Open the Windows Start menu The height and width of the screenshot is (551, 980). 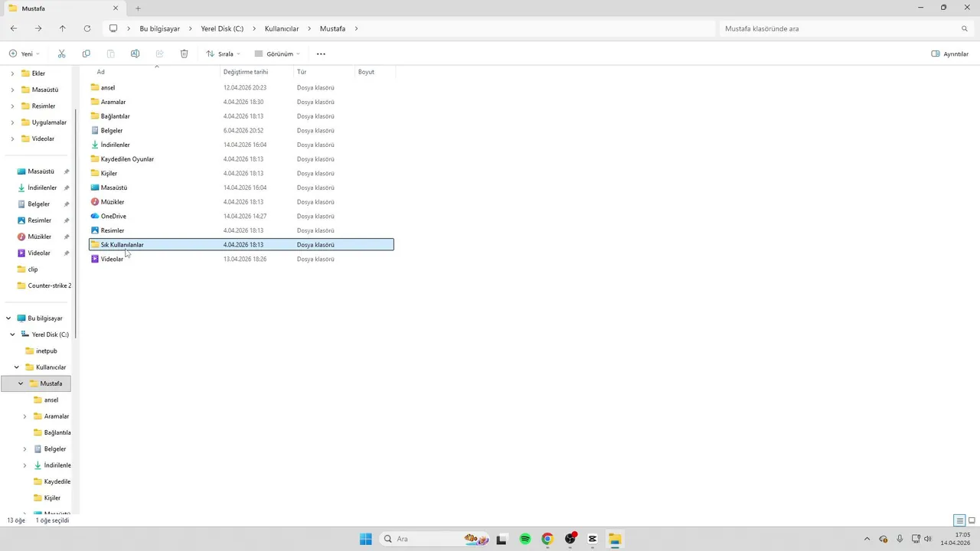point(366,539)
